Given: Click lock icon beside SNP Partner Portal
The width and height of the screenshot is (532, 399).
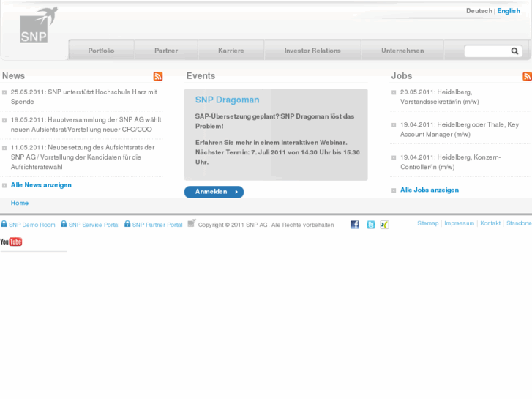Looking at the screenshot, I should tap(127, 224).
